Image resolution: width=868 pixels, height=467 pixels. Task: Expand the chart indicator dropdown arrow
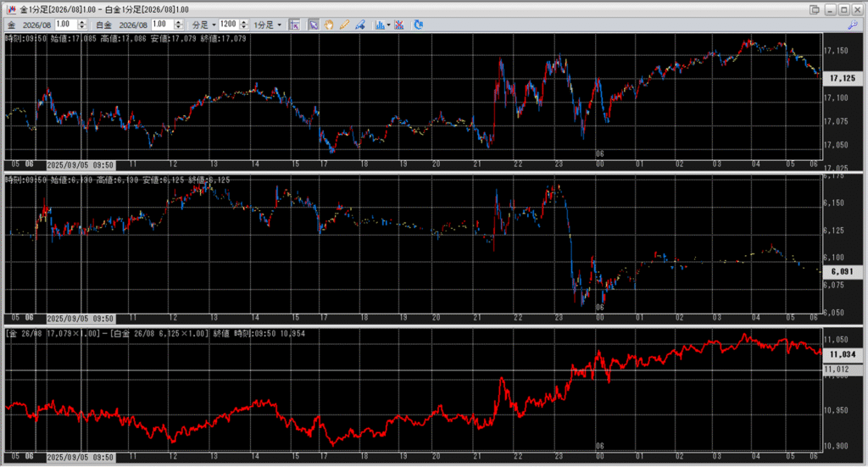[388, 25]
